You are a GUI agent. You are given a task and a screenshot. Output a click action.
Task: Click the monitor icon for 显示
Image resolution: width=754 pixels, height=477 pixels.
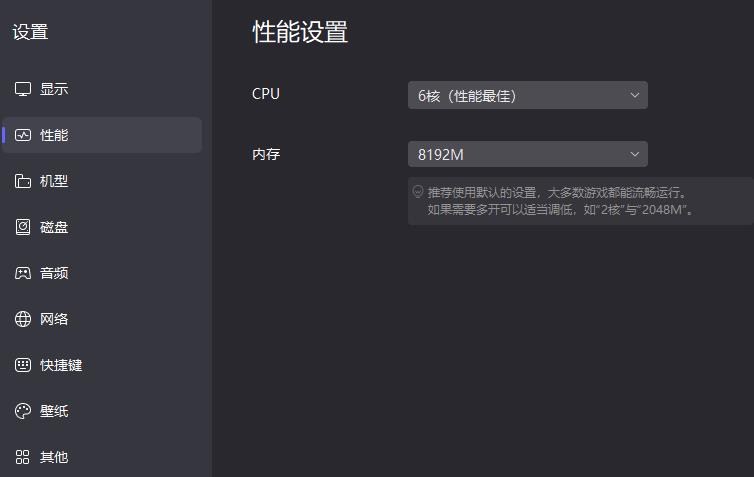click(x=23, y=89)
